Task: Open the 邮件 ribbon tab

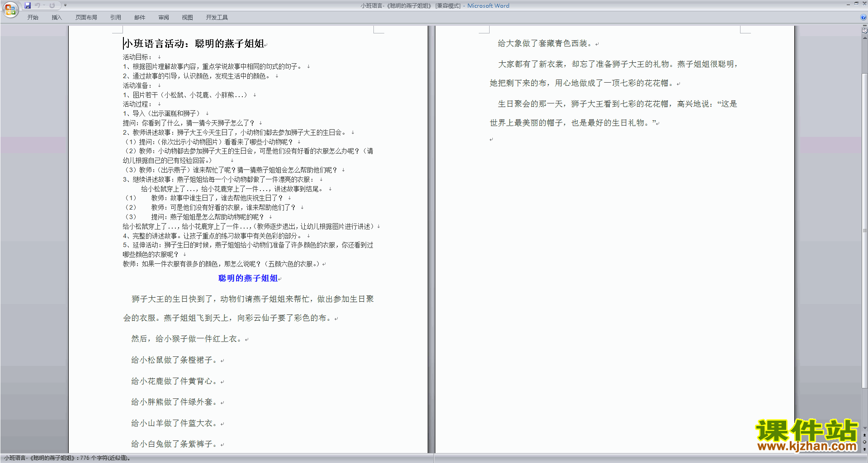Action: click(x=140, y=18)
